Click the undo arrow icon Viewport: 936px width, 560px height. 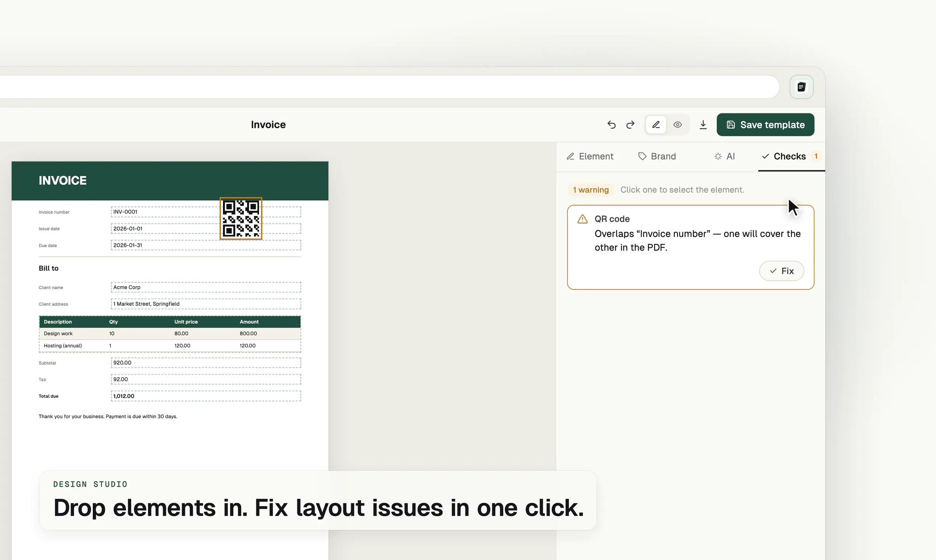click(611, 125)
